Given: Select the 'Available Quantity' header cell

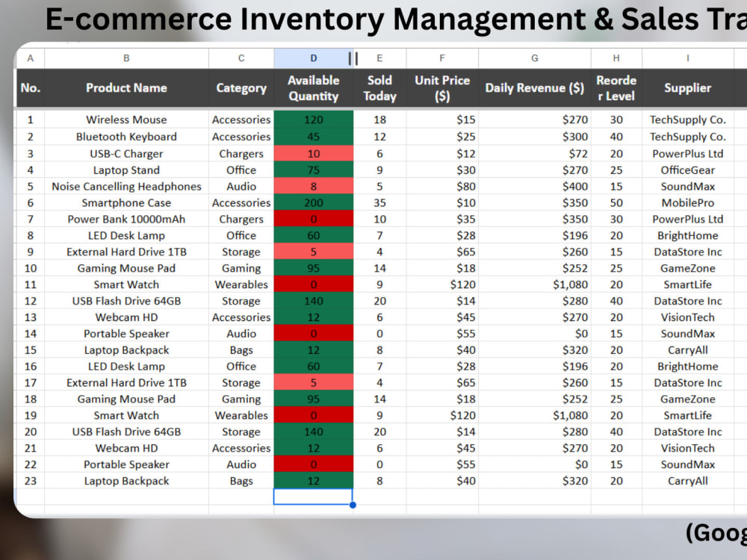Looking at the screenshot, I should pyautogui.click(x=314, y=88).
